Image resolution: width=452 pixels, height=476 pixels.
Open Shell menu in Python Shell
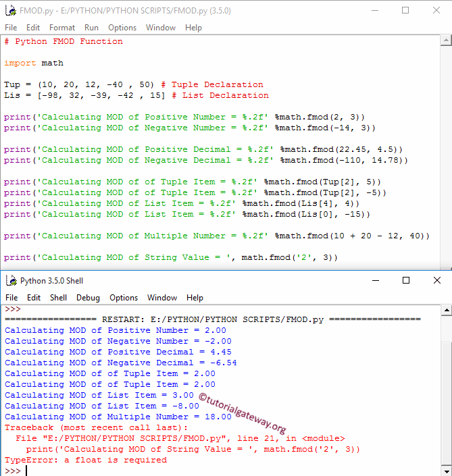tap(58, 298)
